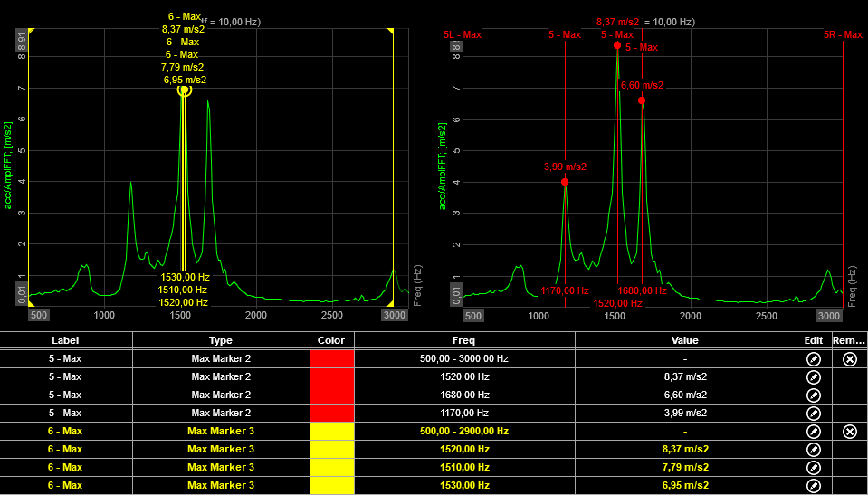The image size is (868, 495).
Task: Click the yellow color cell for 1510,00 Hz
Action: [332, 467]
